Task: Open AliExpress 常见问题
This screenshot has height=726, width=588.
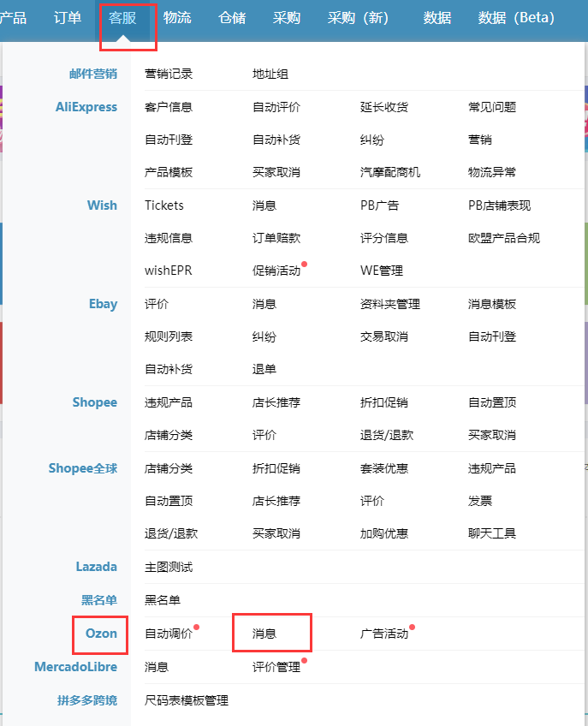Action: (x=492, y=107)
